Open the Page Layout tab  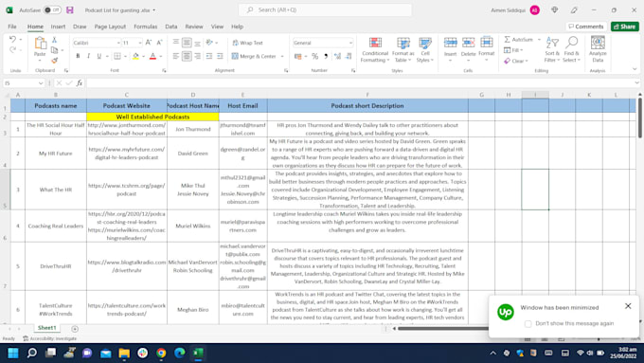coord(110,27)
